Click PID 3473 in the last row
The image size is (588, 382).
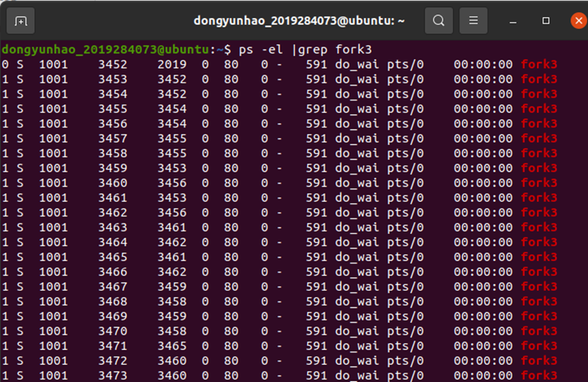pos(113,375)
